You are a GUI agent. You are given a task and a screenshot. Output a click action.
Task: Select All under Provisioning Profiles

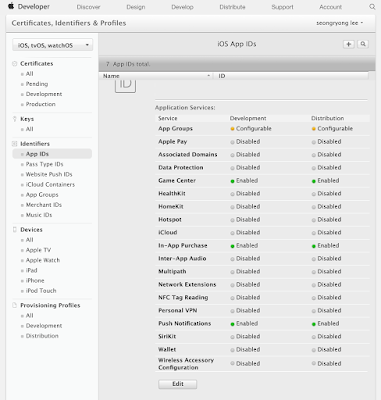(x=29, y=315)
